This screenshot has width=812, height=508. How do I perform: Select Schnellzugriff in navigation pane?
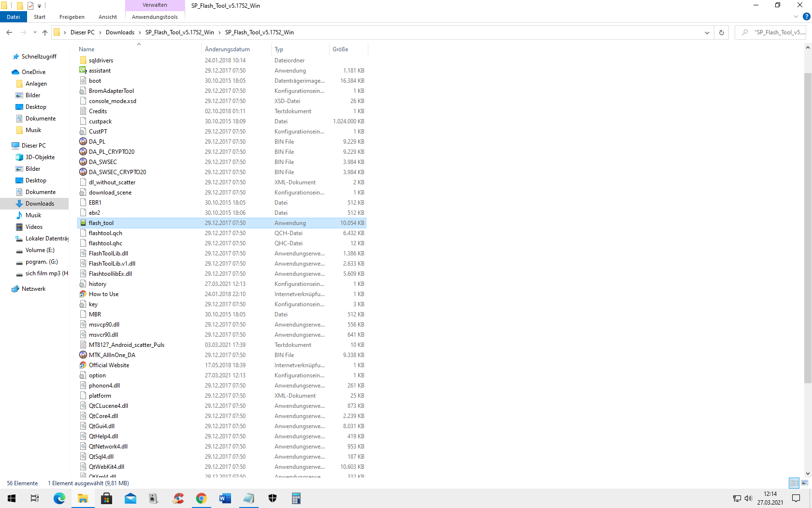click(39, 57)
